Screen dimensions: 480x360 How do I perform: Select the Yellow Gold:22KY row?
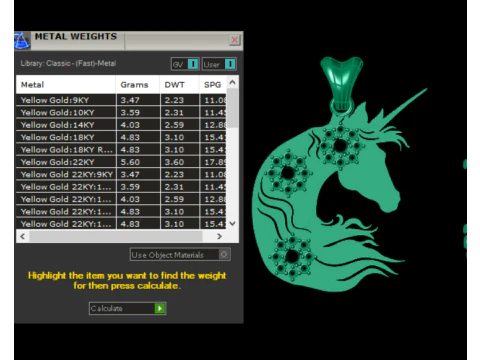(x=121, y=162)
